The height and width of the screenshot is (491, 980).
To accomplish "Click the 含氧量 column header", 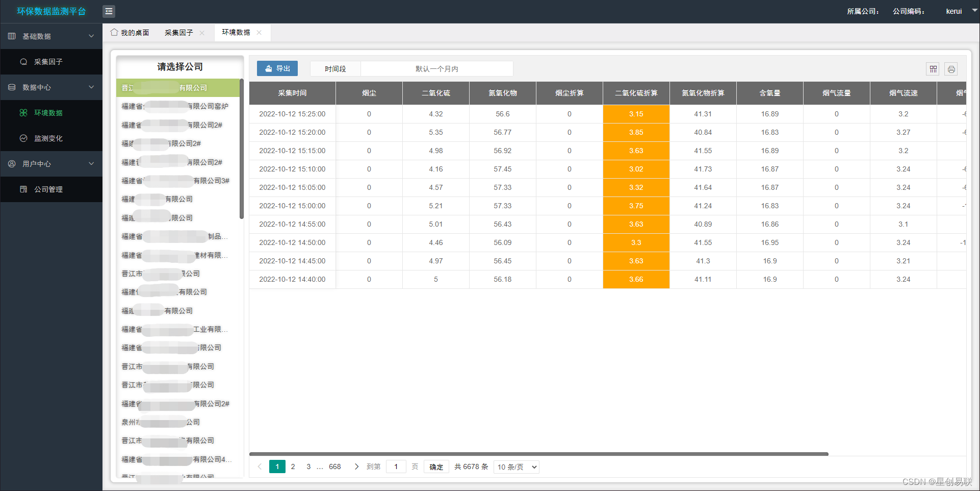I will pyautogui.click(x=769, y=93).
